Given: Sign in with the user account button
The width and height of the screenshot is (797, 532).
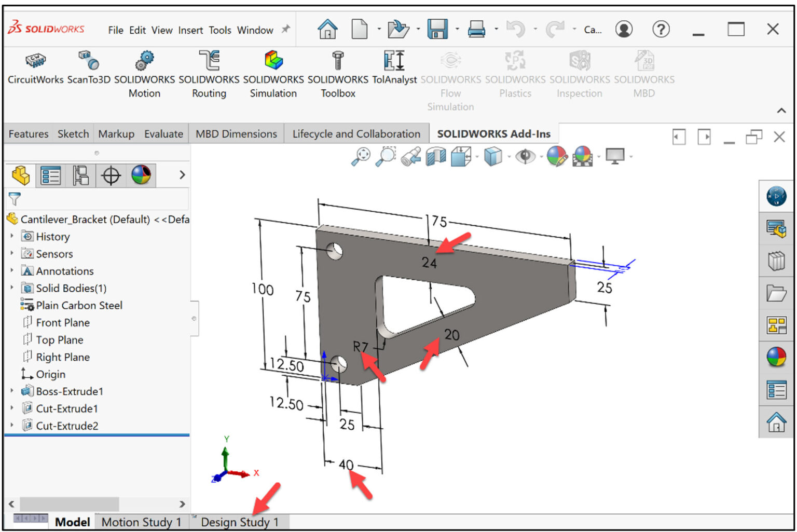Looking at the screenshot, I should coord(624,30).
